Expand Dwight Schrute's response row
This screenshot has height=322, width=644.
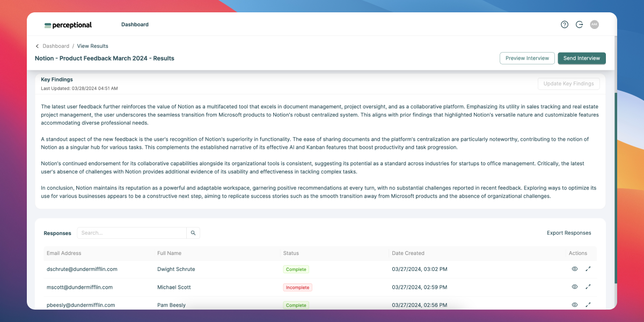(588, 269)
